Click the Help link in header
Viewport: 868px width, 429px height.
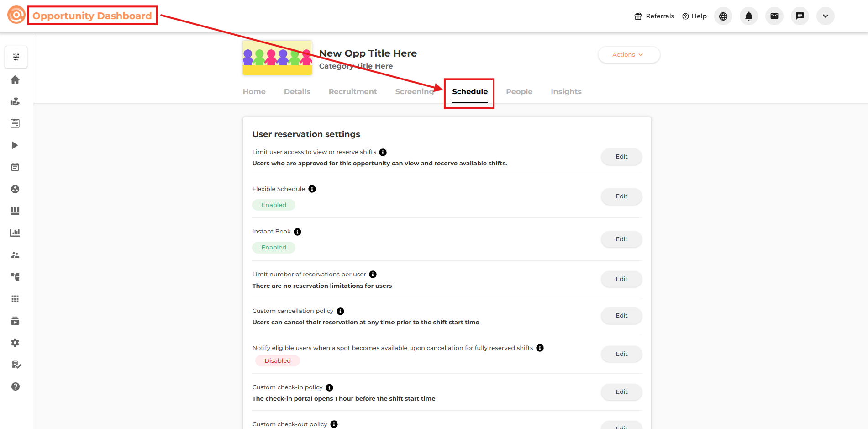tap(694, 16)
